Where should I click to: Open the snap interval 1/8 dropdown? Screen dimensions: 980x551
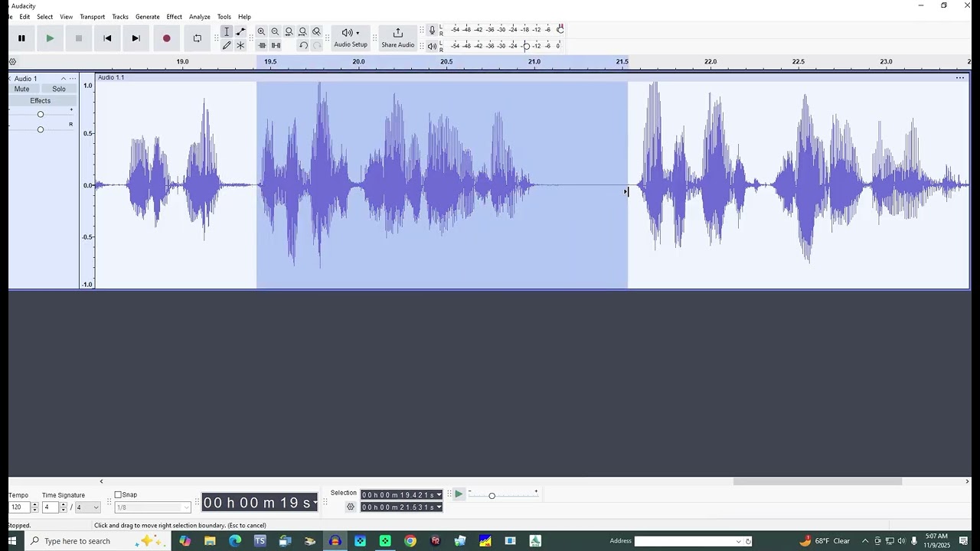tap(152, 507)
